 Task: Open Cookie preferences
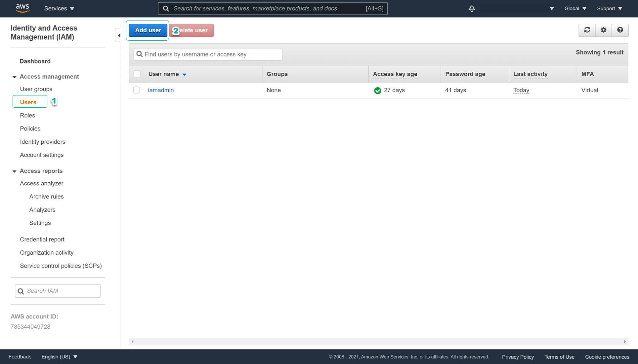pos(607,357)
